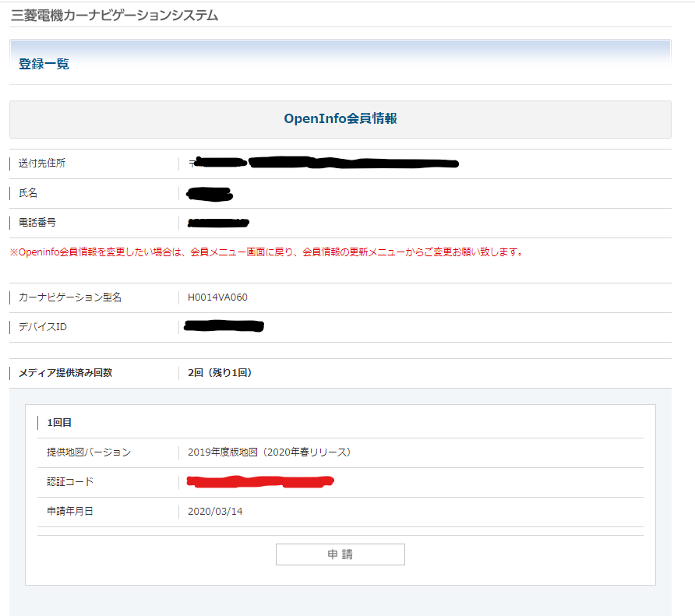Select the 送付先住所 label

[x=42, y=164]
